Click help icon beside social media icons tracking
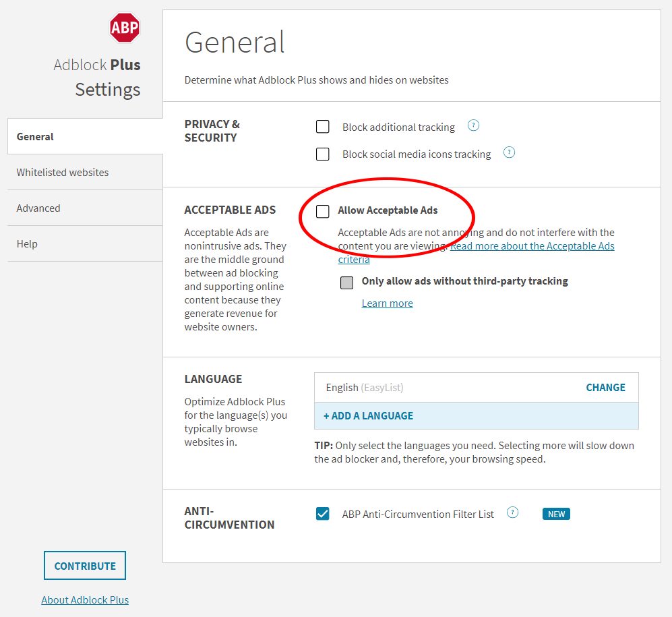 (510, 152)
